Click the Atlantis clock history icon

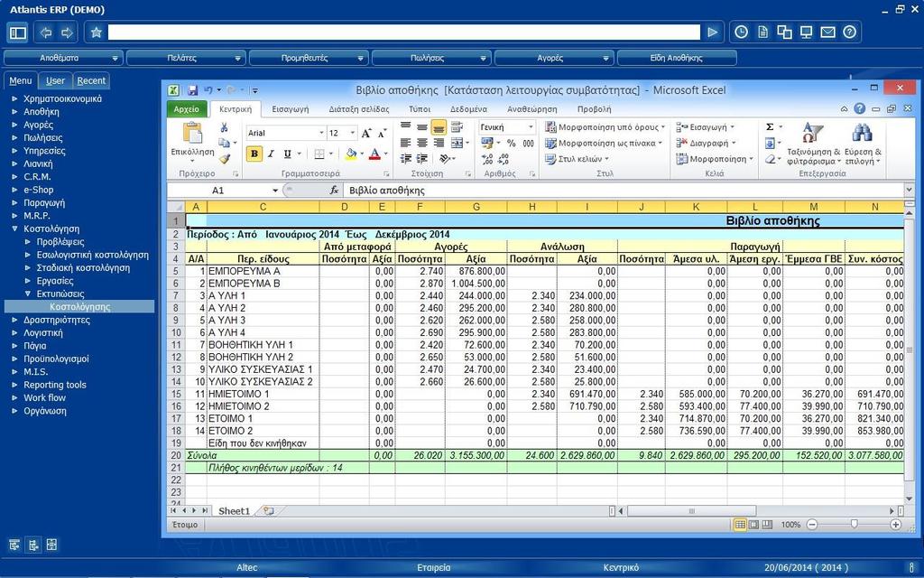coord(742,33)
